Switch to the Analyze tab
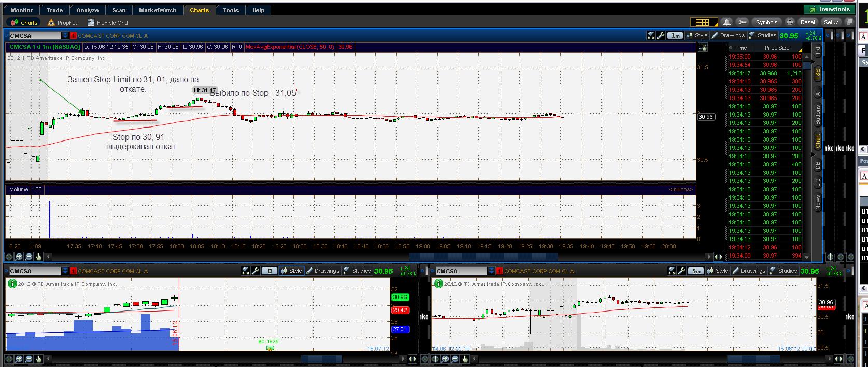868x367 pixels. click(x=88, y=10)
